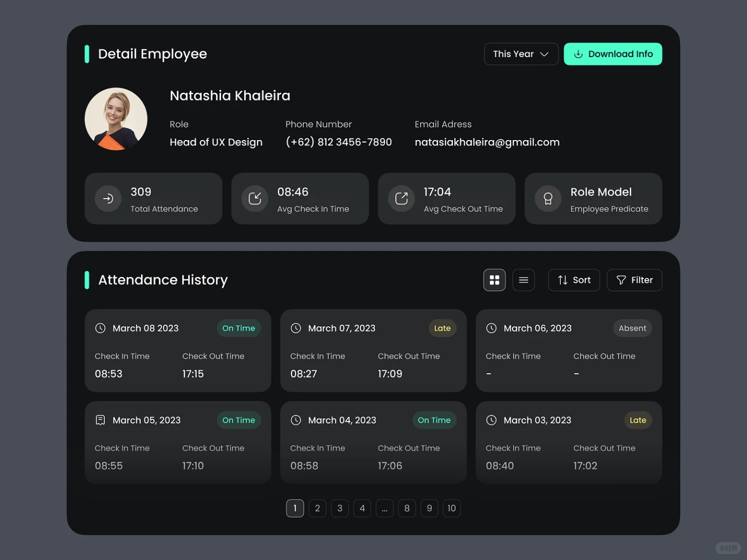Click the Download Info button

tap(613, 54)
